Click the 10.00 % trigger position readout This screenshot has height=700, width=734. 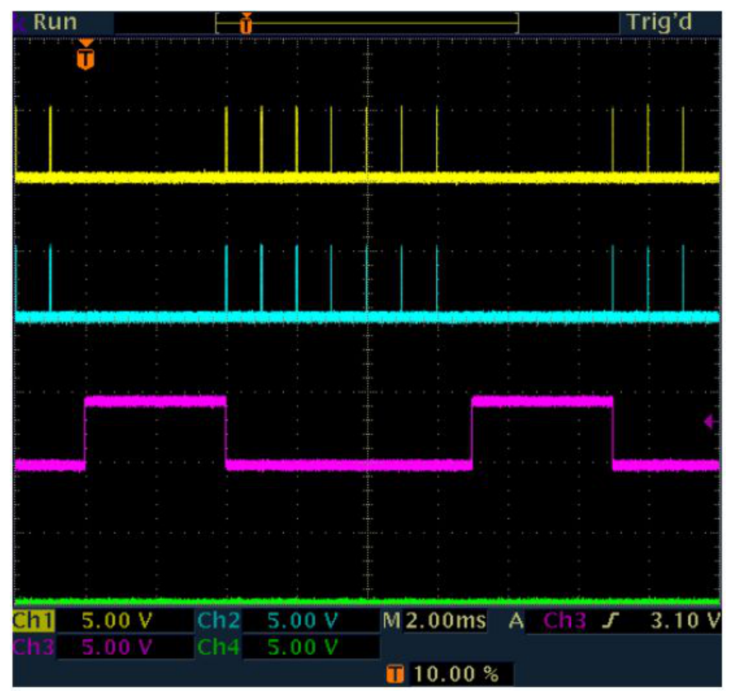pyautogui.click(x=457, y=674)
